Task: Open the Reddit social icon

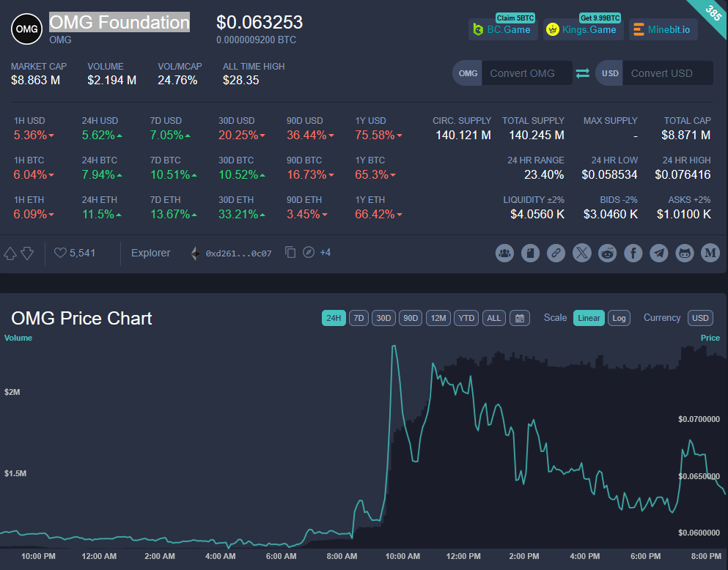Action: [607, 253]
